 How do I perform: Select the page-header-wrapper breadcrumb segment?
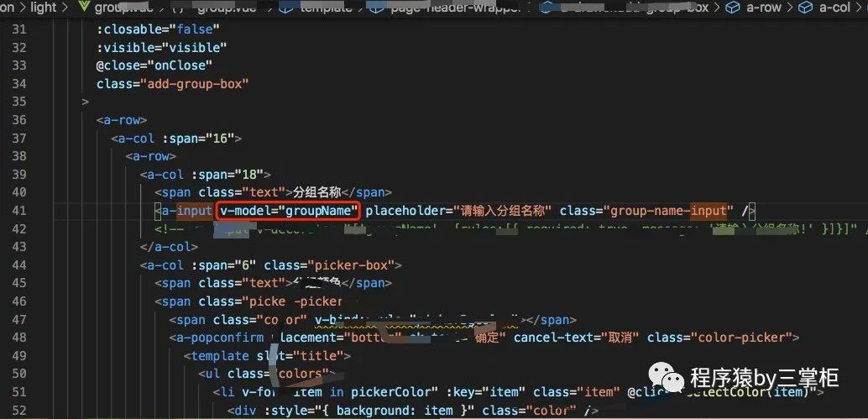pos(457,8)
